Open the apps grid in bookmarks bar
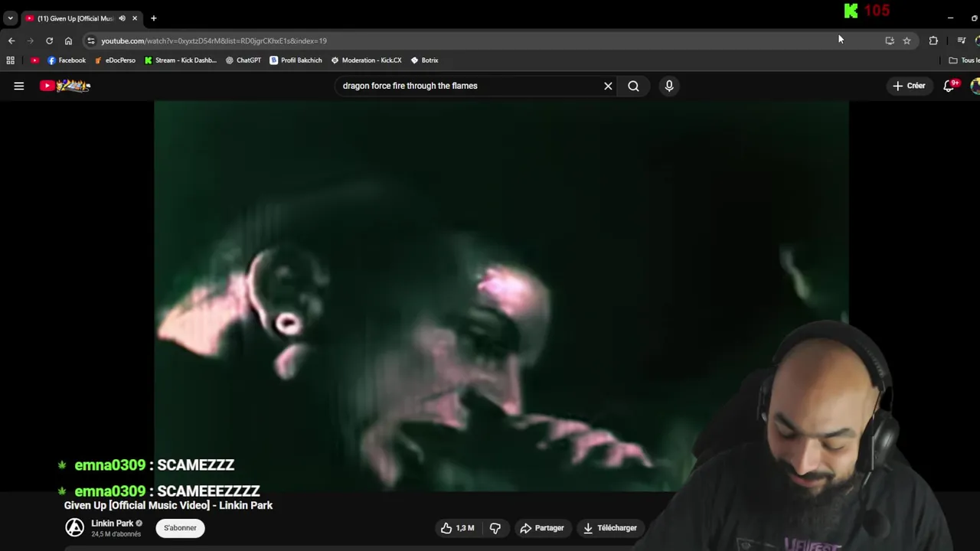 [10, 60]
